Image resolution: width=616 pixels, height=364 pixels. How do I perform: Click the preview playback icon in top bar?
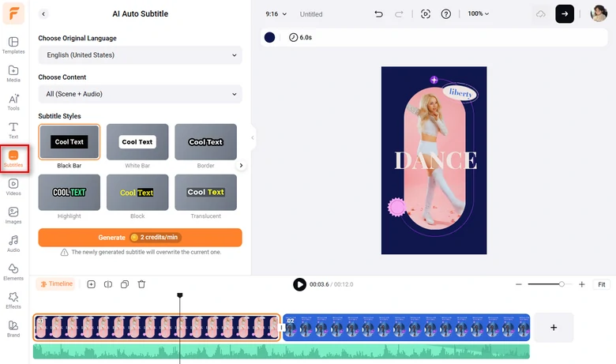426,14
